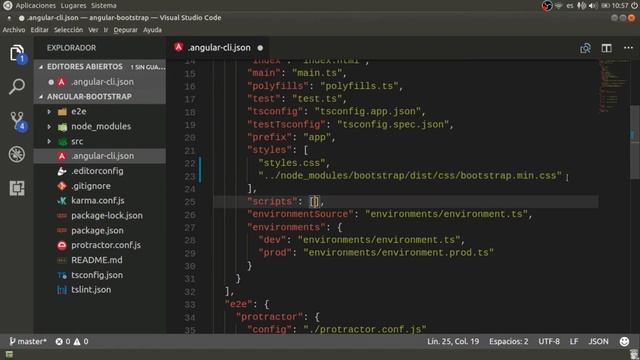Image resolution: width=640 pixels, height=360 pixels.
Task: Click line number 21 in the gutter
Action: coord(190,151)
